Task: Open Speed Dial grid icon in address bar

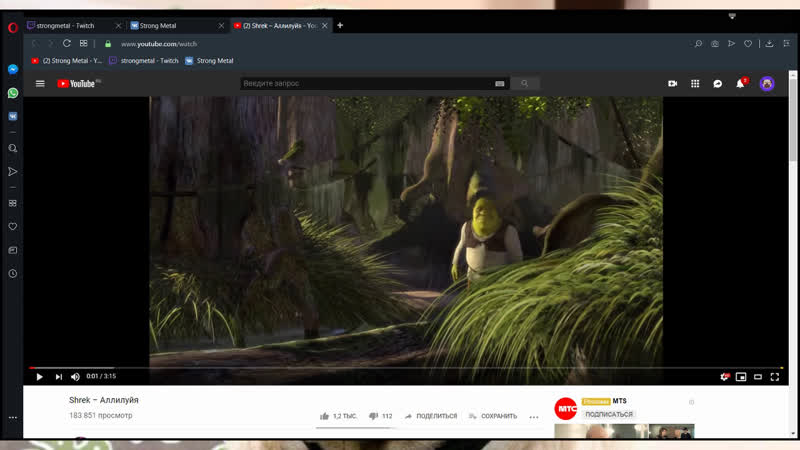Action: tap(83, 44)
